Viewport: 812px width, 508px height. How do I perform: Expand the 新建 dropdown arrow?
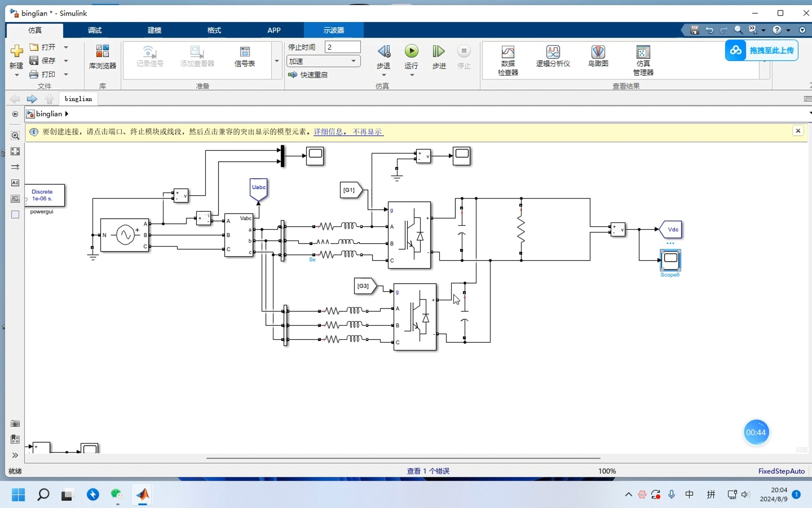coord(16,75)
